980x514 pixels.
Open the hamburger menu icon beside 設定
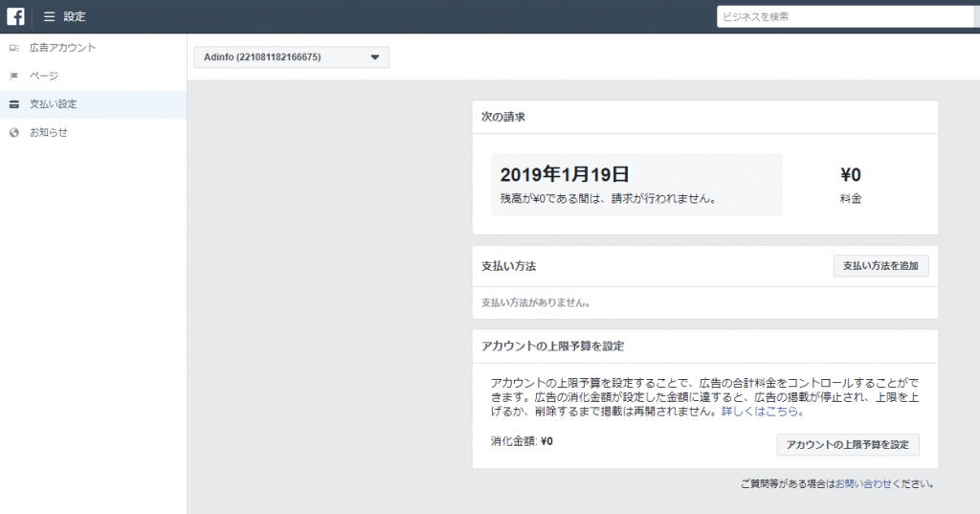(50, 17)
